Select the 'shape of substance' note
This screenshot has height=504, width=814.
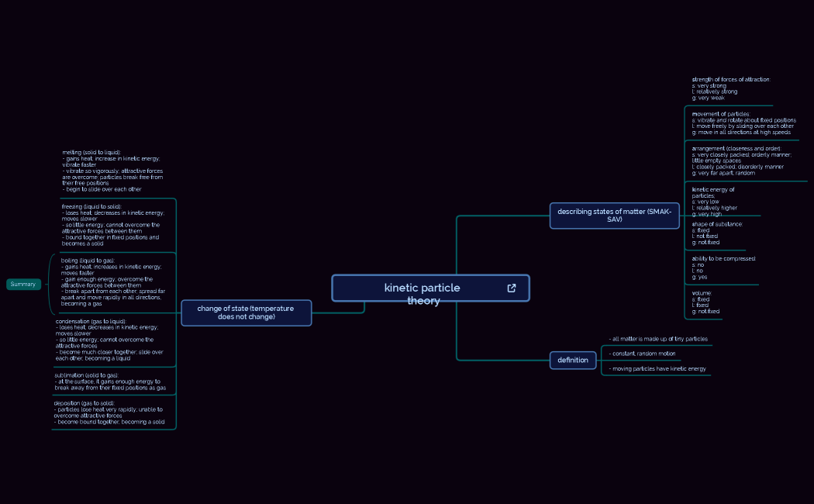716,233
